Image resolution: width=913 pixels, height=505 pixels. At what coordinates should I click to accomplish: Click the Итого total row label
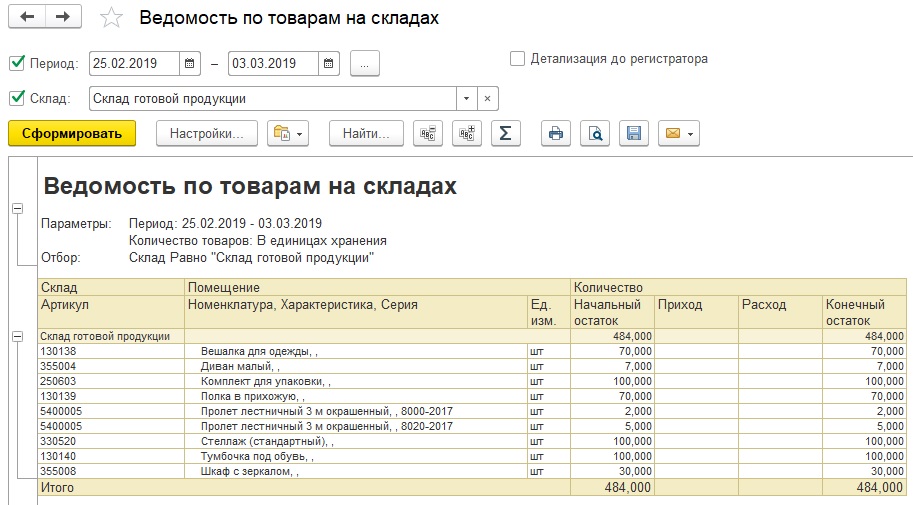pos(57,488)
